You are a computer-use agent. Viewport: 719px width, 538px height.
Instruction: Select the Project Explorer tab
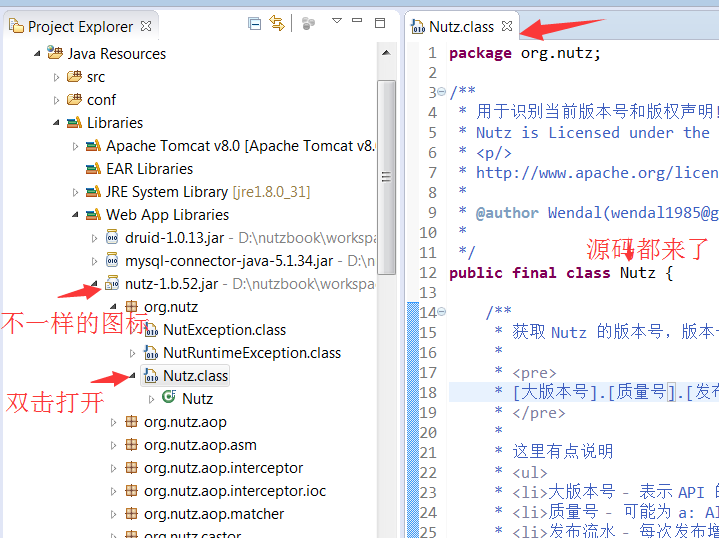pos(81,27)
